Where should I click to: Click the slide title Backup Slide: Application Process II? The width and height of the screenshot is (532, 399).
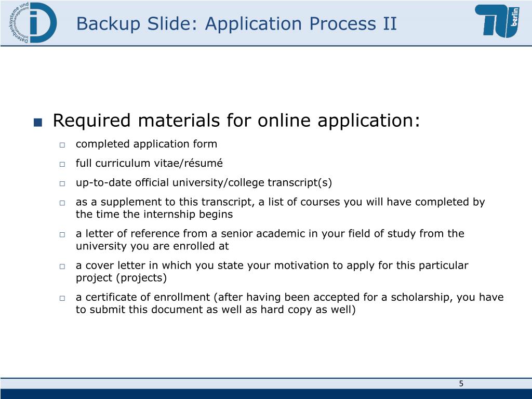coord(236,24)
